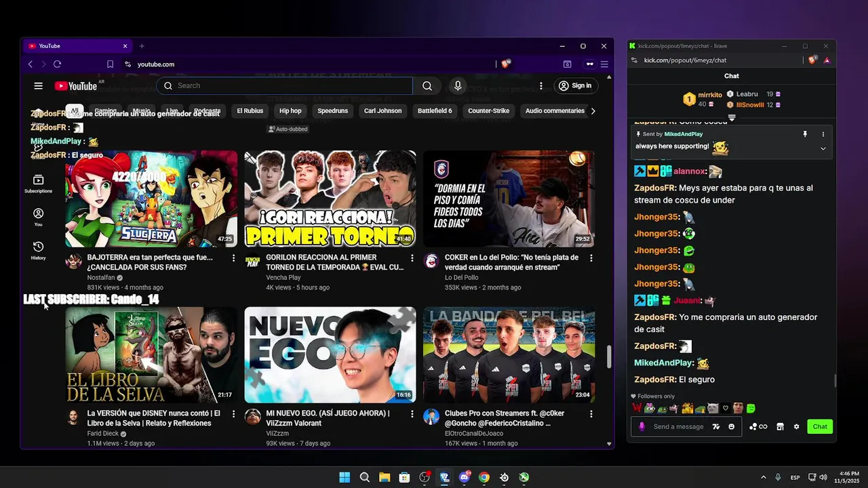Open a new tab with plus button
Screen dimensions: 868x488
(142, 46)
